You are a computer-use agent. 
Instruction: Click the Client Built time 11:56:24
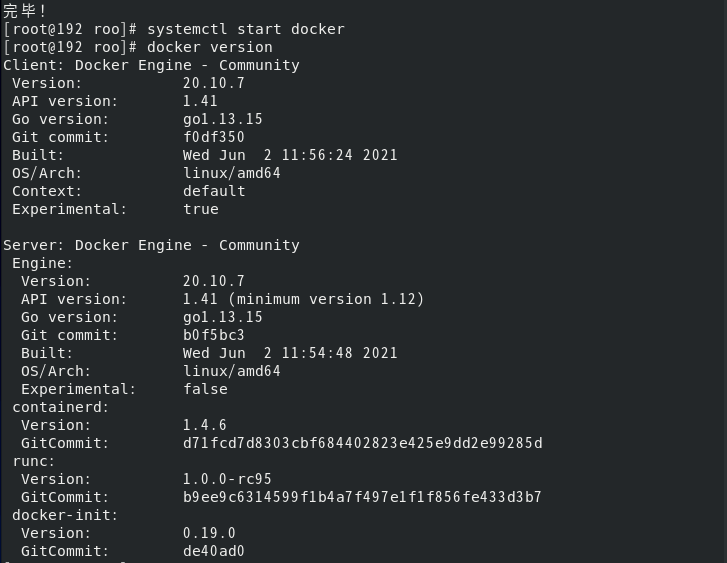point(317,155)
